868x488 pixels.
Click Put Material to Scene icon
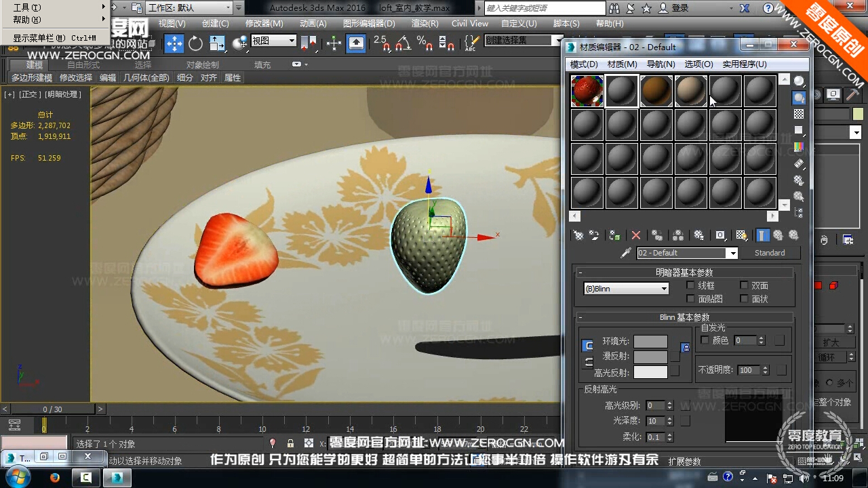coord(594,235)
